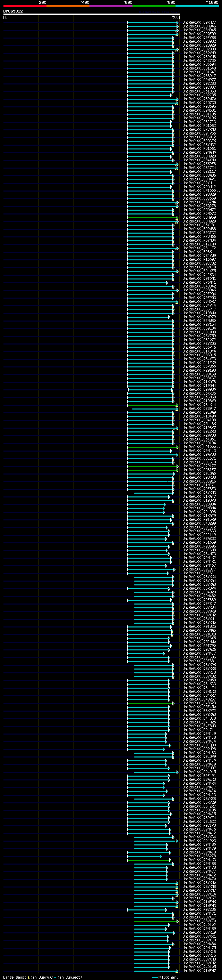The height and width of the screenshot is (980, 222).
Task: Open hit UniRef100_B1NEZ1
Action: point(199,485)
